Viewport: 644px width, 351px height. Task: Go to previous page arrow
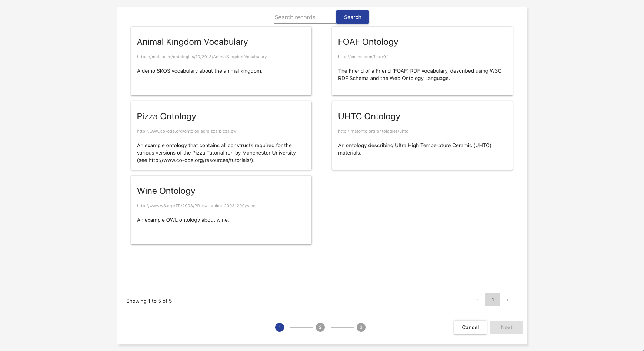[x=478, y=300]
